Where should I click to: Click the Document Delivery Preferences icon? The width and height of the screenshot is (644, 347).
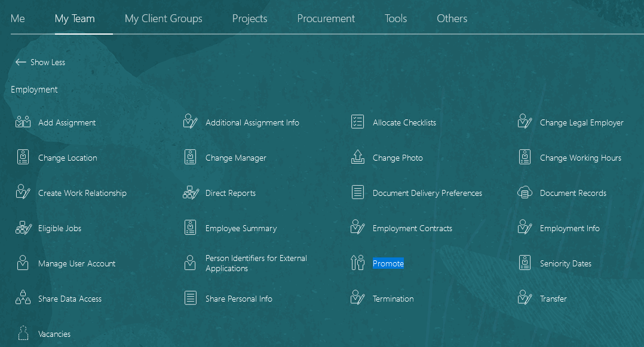357,192
